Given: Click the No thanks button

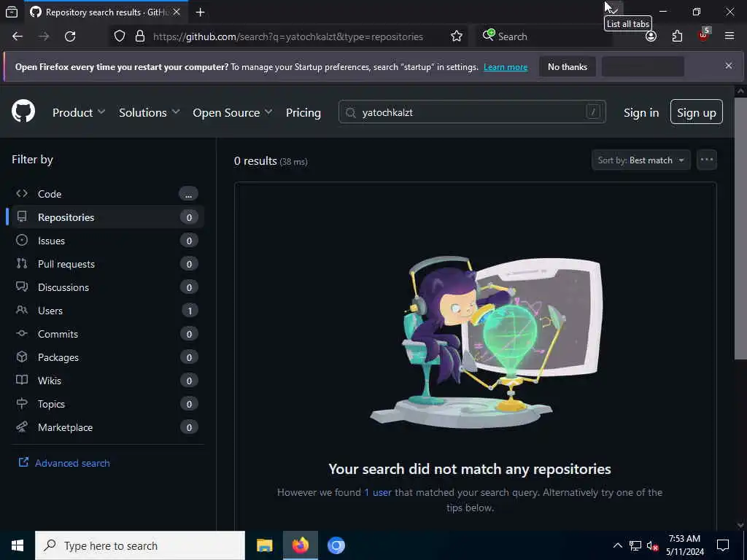Looking at the screenshot, I should click(x=568, y=66).
